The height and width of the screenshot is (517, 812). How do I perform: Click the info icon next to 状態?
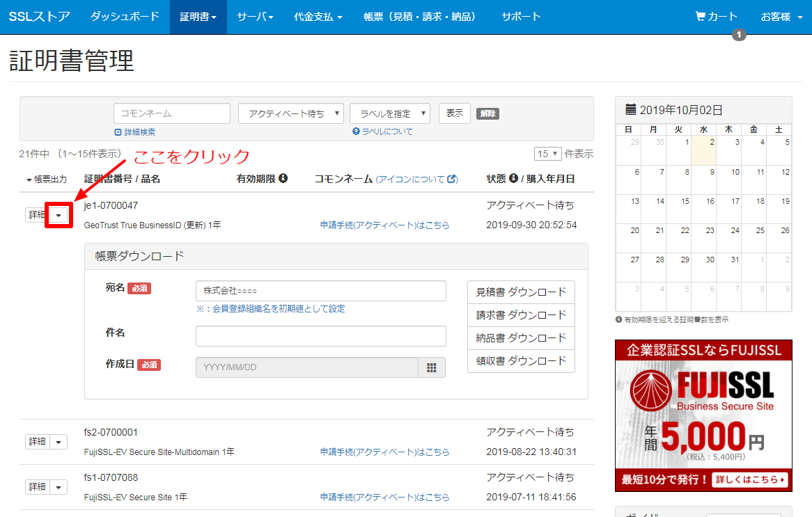coord(513,178)
